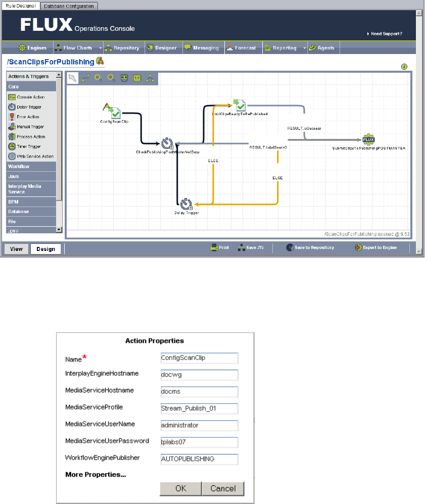Viewport: 425px width, 504px height.
Task: Click the MediaServiceProfile field
Action: (200, 409)
